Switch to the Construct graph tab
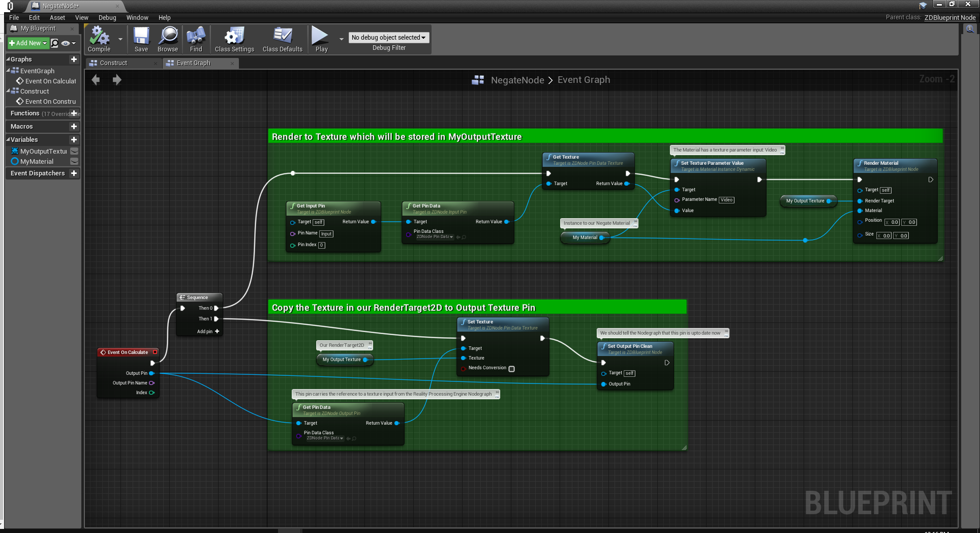 click(x=113, y=63)
